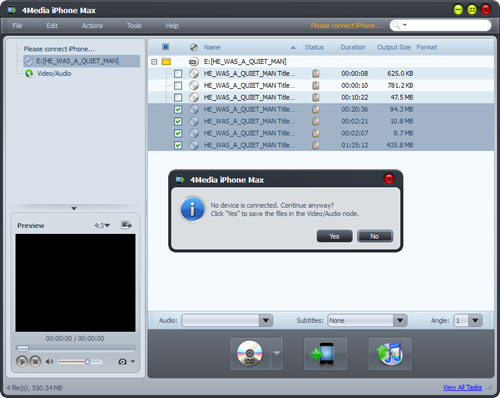
Task: Click the DVD drive icon in the E: list row
Action: coord(194,62)
